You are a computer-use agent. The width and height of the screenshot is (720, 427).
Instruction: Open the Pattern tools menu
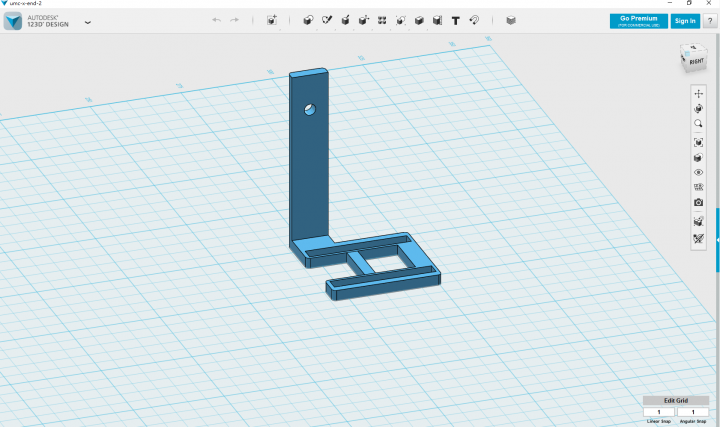point(382,20)
